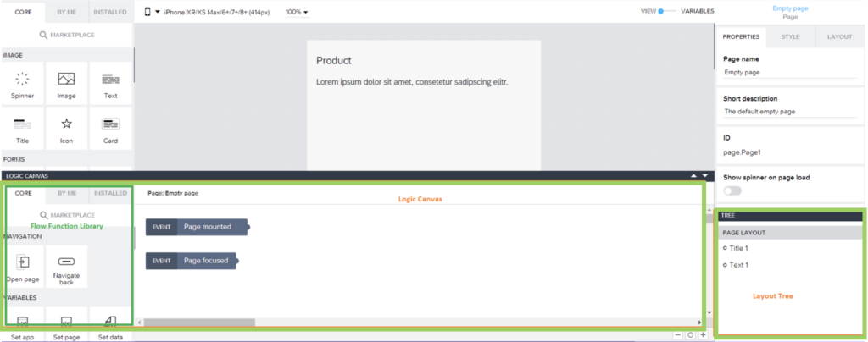
Task: Add the Spinner component icon
Action: point(23,80)
